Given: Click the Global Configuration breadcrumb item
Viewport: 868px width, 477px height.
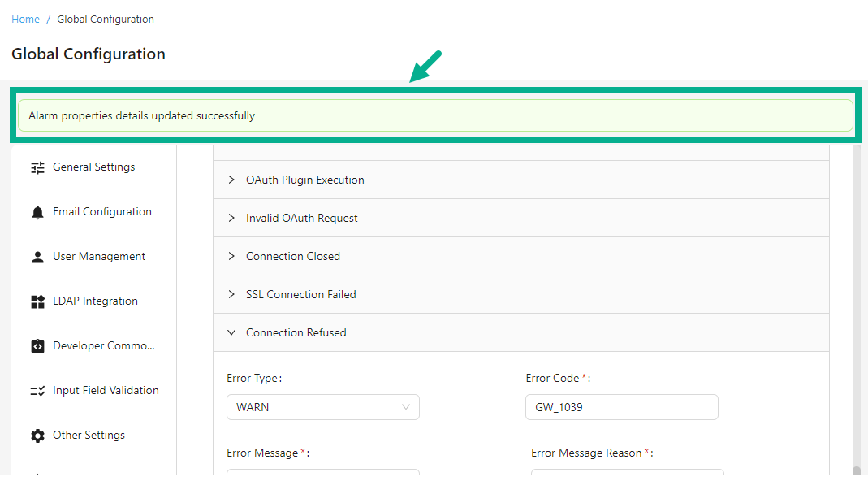Looking at the screenshot, I should 106,19.
